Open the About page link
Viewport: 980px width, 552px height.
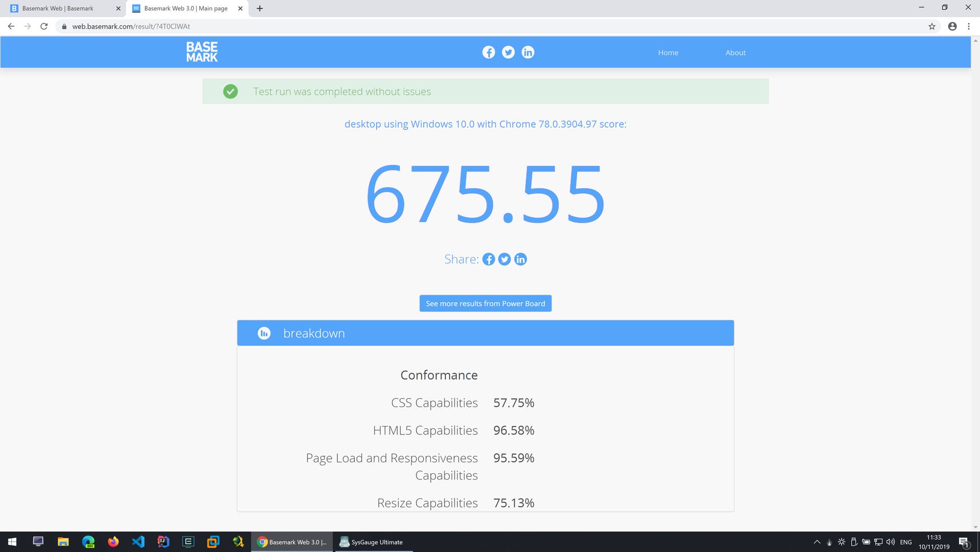(x=736, y=52)
